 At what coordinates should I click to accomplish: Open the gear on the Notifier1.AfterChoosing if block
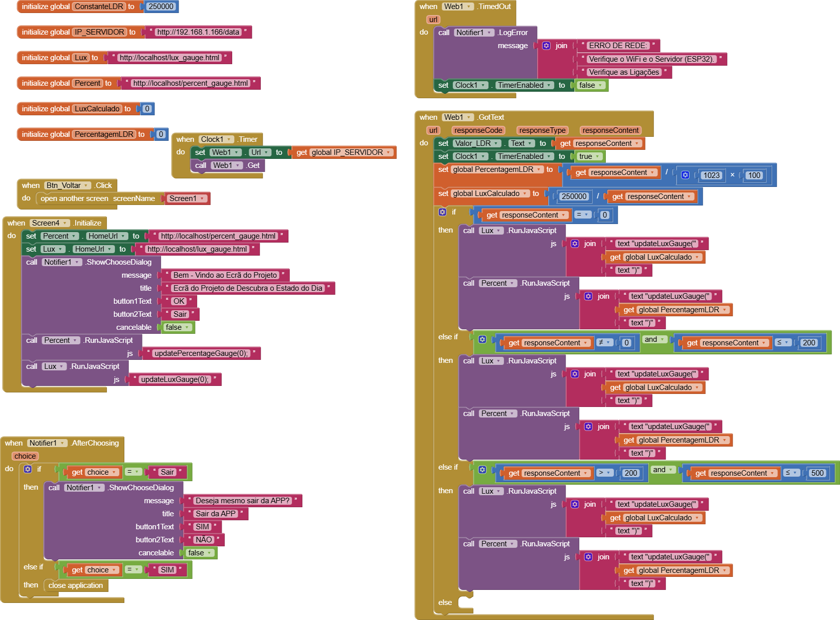click(28, 469)
